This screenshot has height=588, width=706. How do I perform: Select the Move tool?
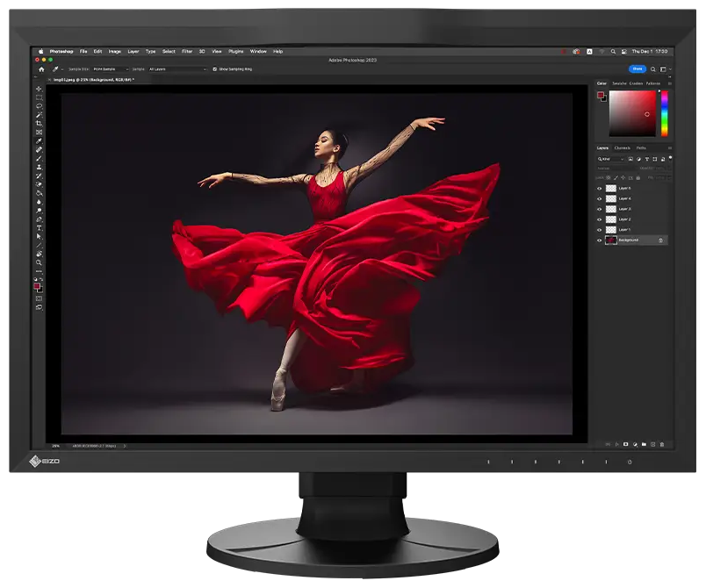(39, 89)
